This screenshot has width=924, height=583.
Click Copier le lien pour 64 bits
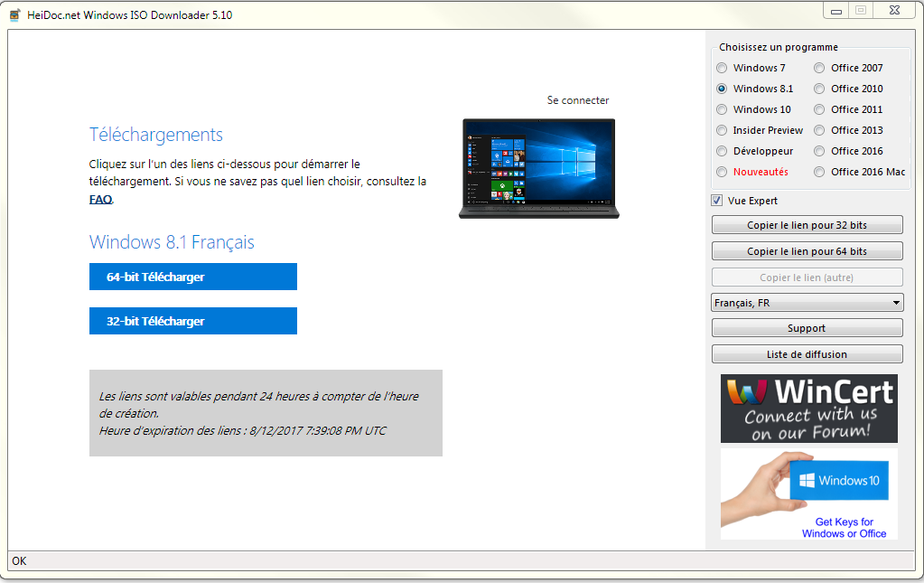click(x=807, y=251)
